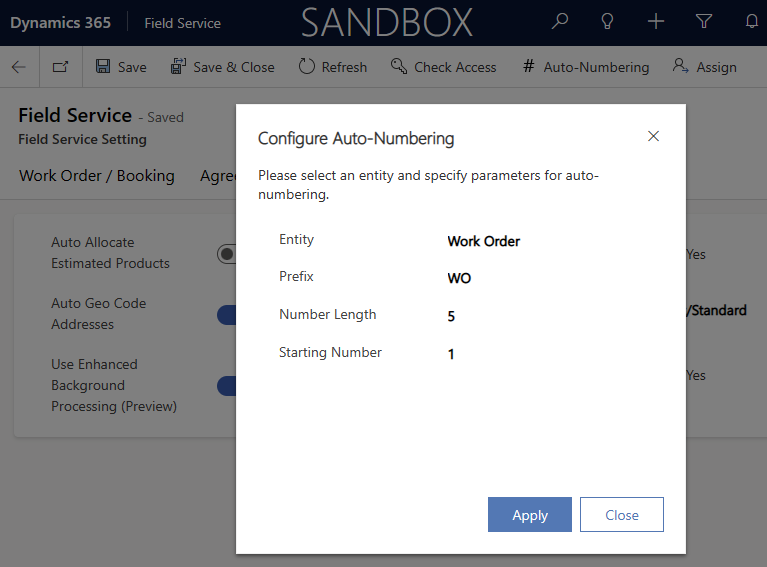Open record in new window icon
767x567 pixels.
(61, 67)
